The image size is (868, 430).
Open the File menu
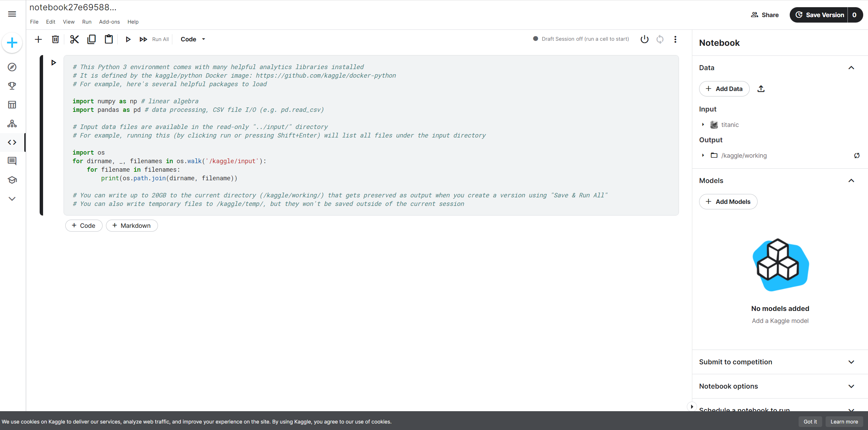pyautogui.click(x=34, y=22)
